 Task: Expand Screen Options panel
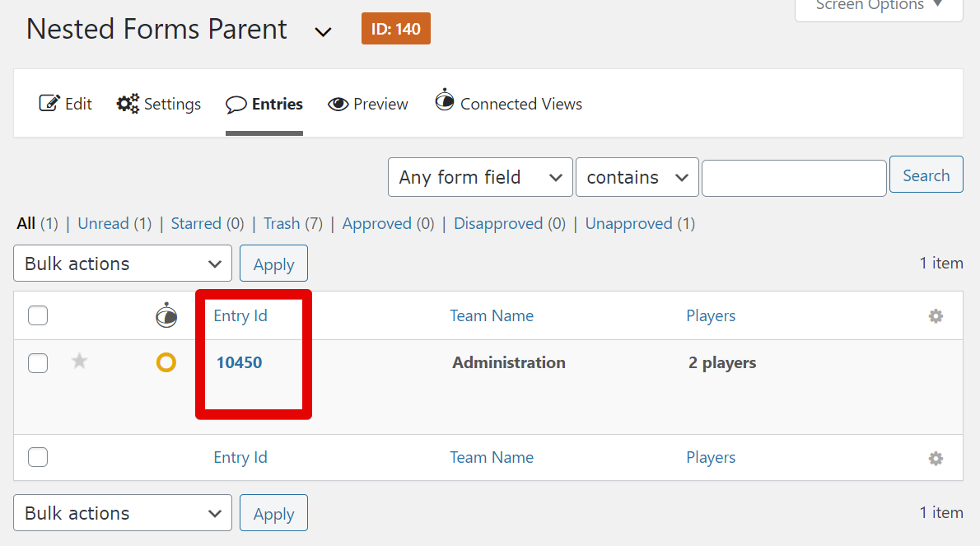coord(879,7)
